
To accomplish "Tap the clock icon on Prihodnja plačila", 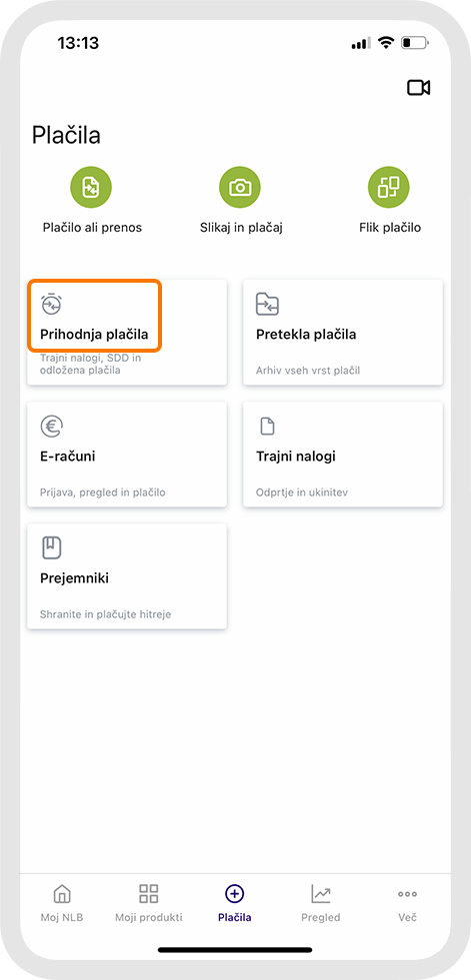I will tap(51, 304).
